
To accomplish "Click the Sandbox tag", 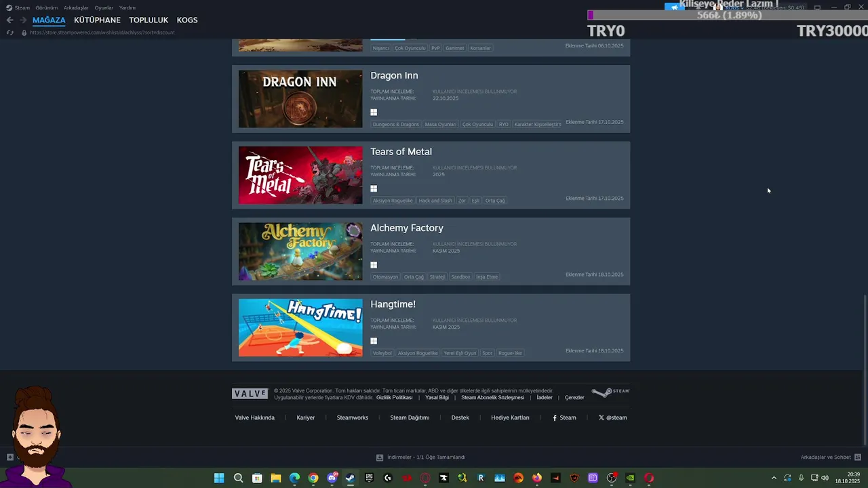I will point(460,277).
